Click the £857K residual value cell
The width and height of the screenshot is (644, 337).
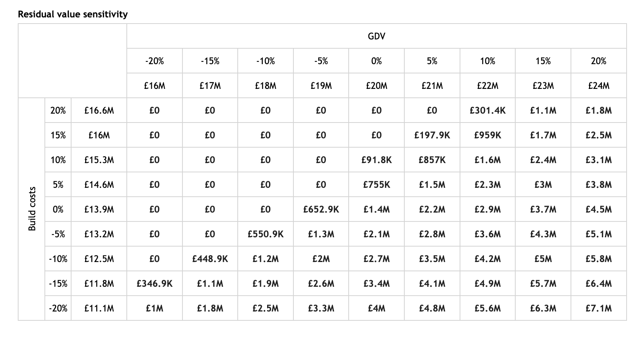point(432,160)
